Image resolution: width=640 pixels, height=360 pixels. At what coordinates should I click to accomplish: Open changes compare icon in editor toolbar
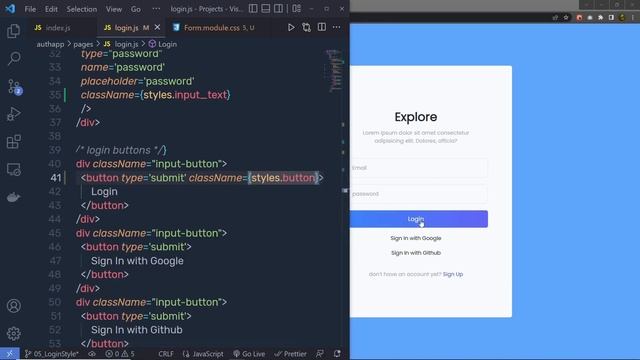click(306, 27)
